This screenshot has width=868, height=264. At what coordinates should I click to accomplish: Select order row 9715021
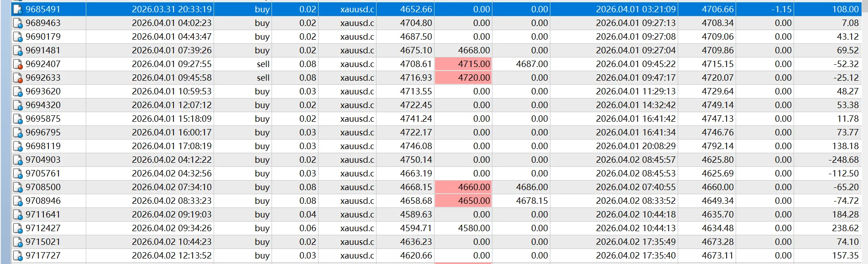coord(436,242)
